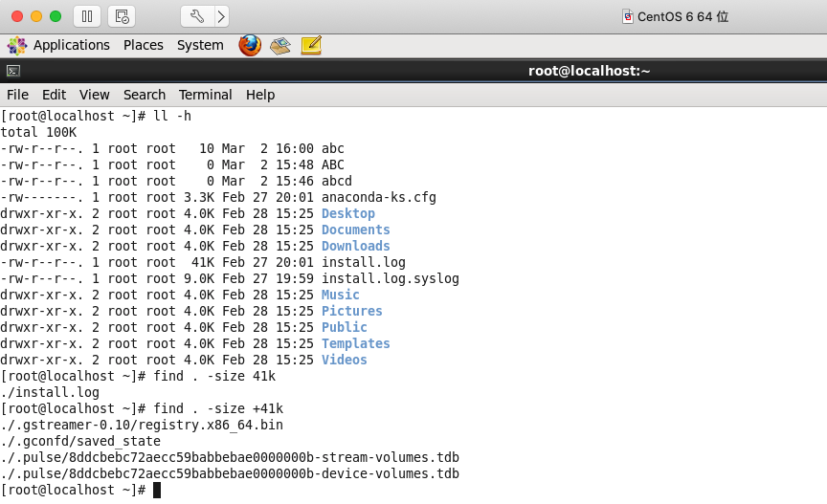Open the terminal View menu
The width and height of the screenshot is (827, 504).
pyautogui.click(x=95, y=95)
